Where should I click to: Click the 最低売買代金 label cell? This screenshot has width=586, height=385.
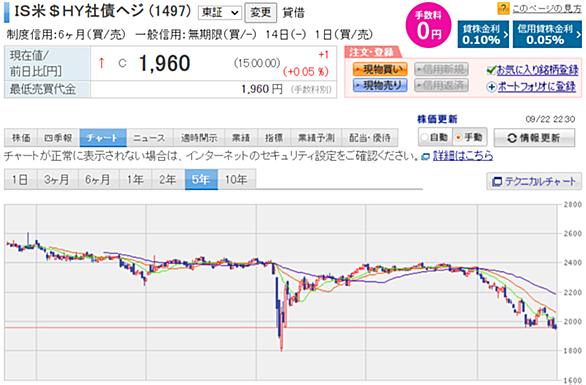[47, 90]
